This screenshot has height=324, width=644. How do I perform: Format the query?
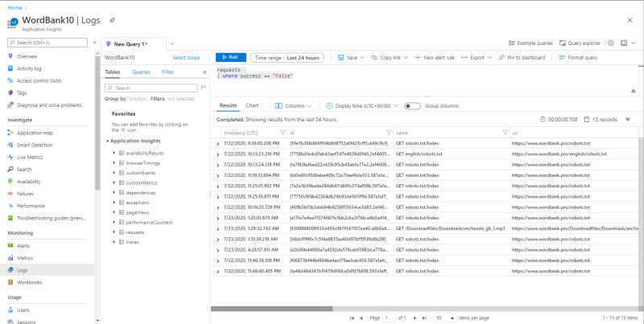coord(578,58)
